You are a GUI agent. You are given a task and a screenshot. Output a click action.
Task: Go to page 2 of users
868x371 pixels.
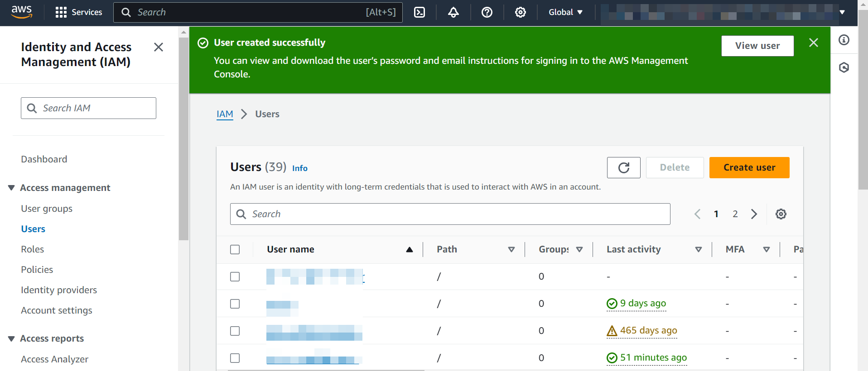tap(735, 214)
